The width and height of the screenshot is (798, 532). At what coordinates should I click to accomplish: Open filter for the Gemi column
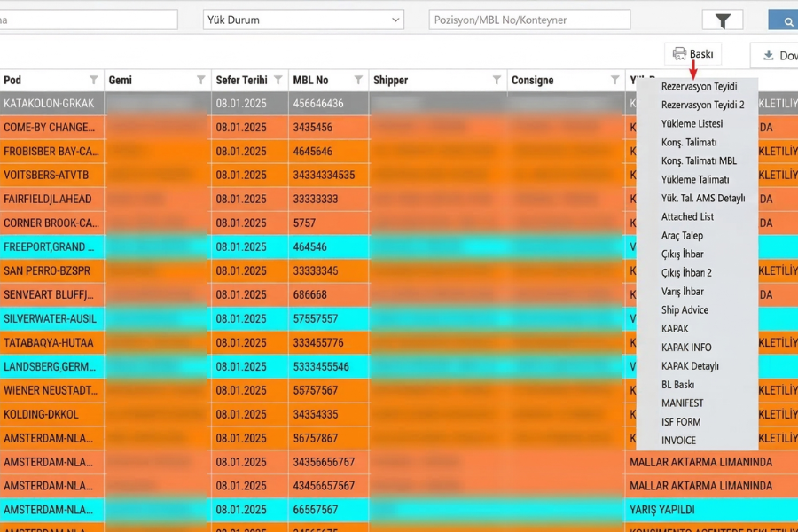pos(201,81)
